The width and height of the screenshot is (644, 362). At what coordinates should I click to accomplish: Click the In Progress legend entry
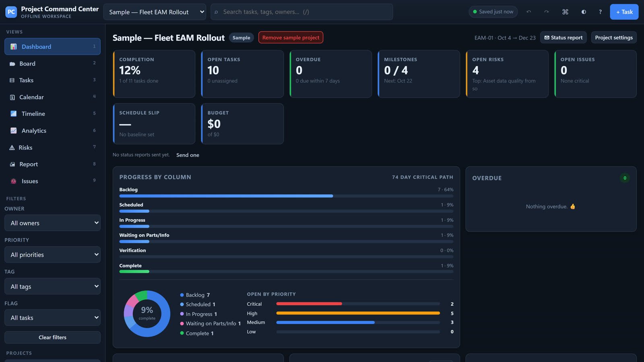(x=198, y=314)
